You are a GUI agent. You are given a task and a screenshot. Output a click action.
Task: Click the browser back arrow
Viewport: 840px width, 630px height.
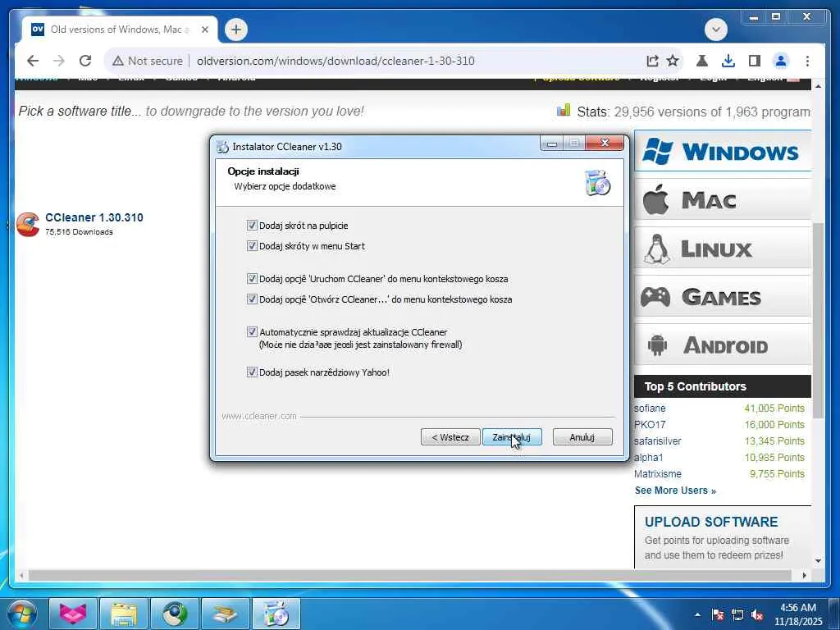pyautogui.click(x=33, y=61)
